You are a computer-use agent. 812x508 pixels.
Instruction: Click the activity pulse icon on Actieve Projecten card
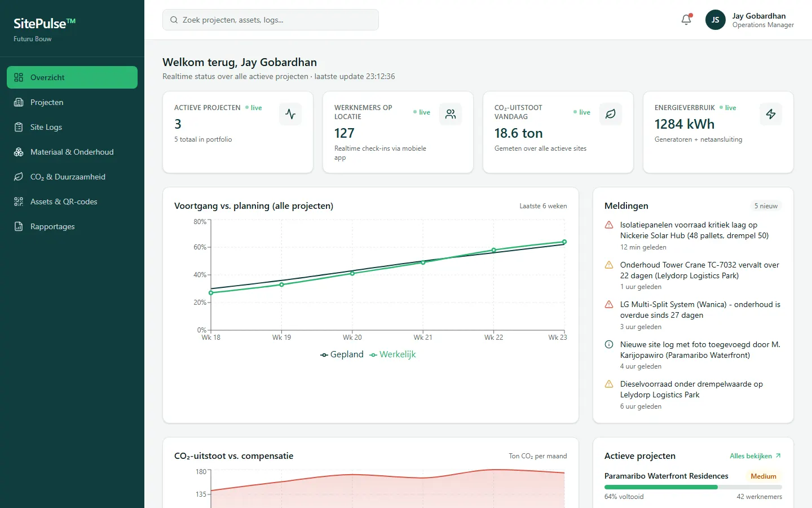coord(290,114)
